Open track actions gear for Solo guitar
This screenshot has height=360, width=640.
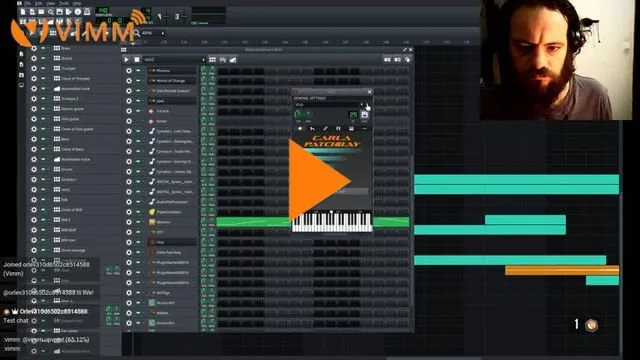(34, 119)
